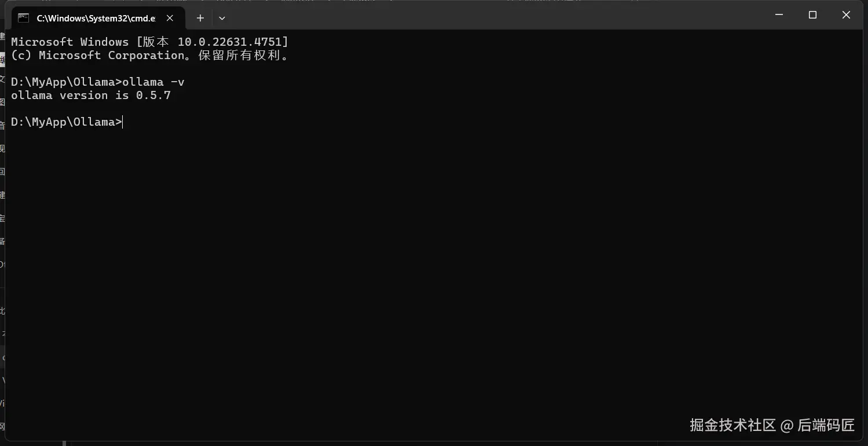Close the cmd.exe tab
The height and width of the screenshot is (446, 868).
[170, 18]
